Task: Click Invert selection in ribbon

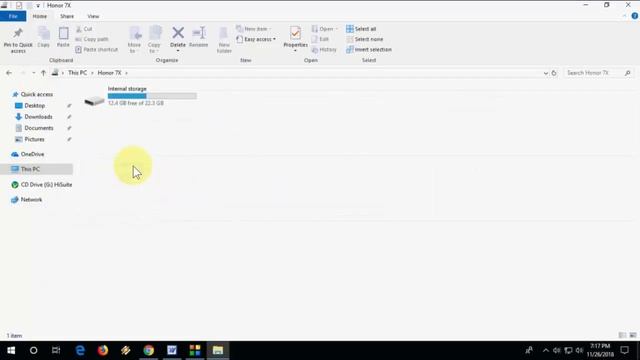Action: [x=369, y=49]
